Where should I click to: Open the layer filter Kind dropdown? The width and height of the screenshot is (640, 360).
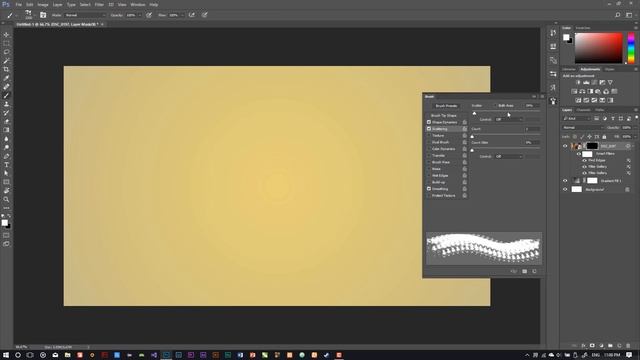pos(577,119)
